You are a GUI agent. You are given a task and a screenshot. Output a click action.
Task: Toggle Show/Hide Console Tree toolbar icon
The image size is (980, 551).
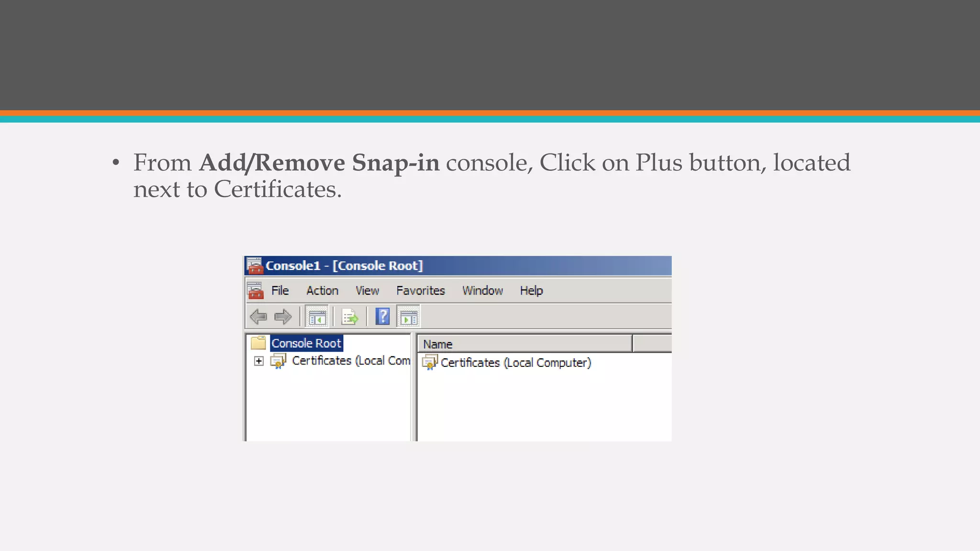[317, 317]
